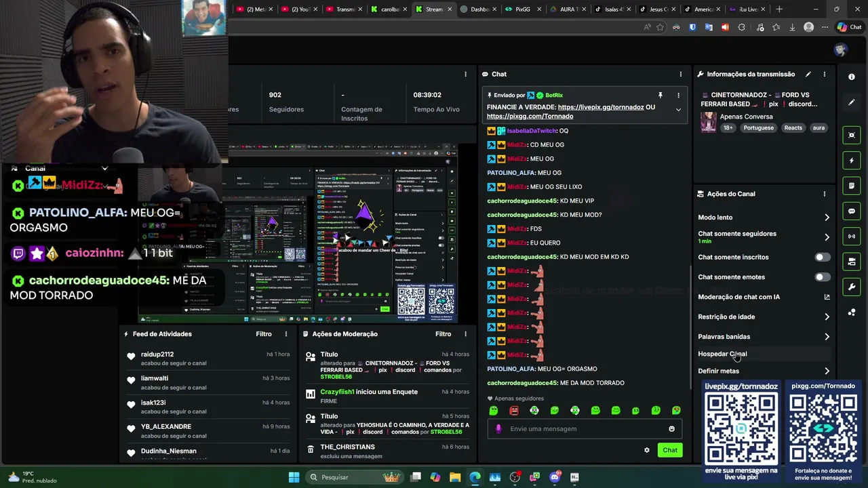This screenshot has height=488, width=868.
Task: Open Windows Start menu
Action: pos(294,477)
